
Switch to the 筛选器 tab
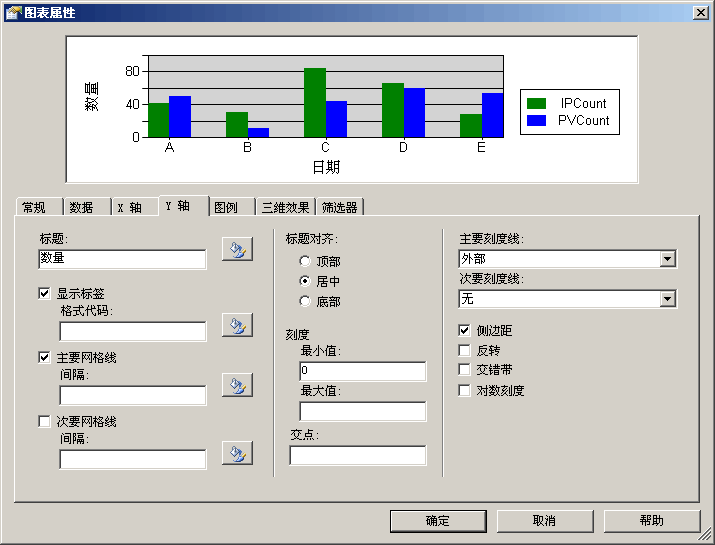(x=340, y=208)
